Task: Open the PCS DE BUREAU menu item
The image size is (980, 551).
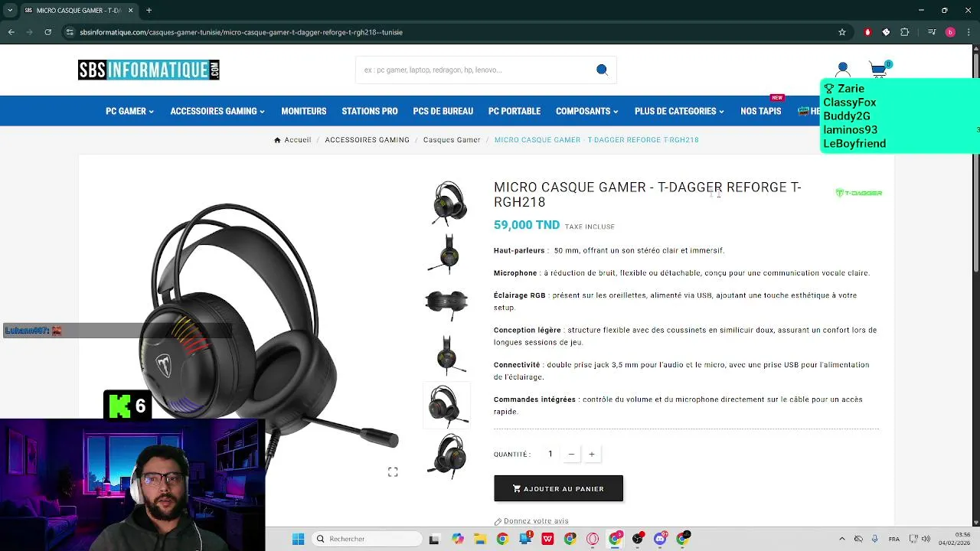Action: [x=443, y=111]
